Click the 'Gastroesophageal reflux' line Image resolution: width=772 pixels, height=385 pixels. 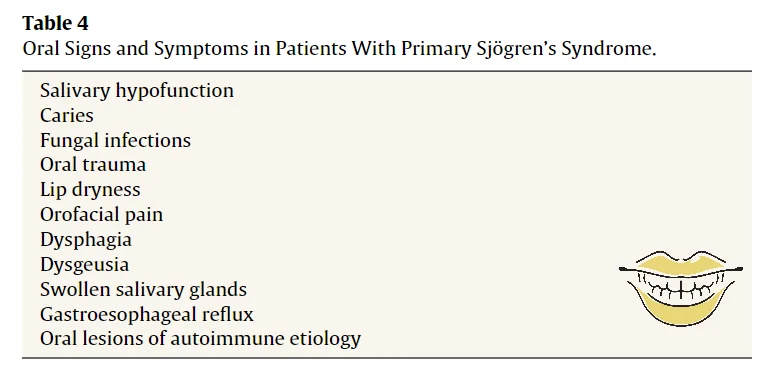pyautogui.click(x=147, y=314)
